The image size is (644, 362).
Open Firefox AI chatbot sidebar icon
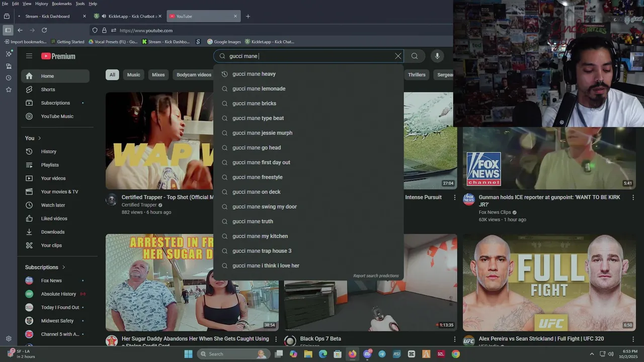pyautogui.click(x=9, y=54)
